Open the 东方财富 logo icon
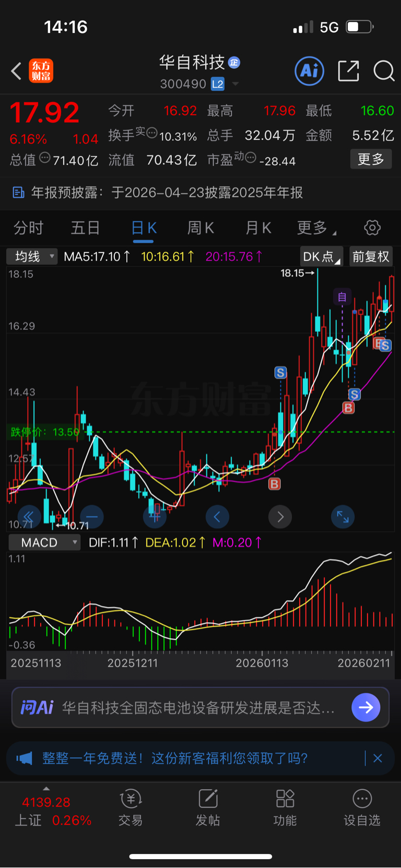401x868 pixels. [x=41, y=71]
